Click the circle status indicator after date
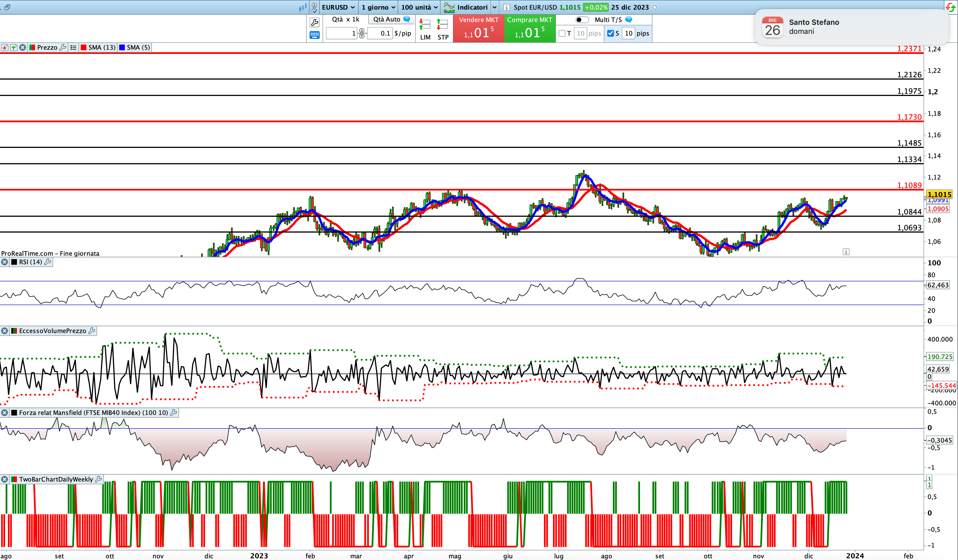 point(655,7)
